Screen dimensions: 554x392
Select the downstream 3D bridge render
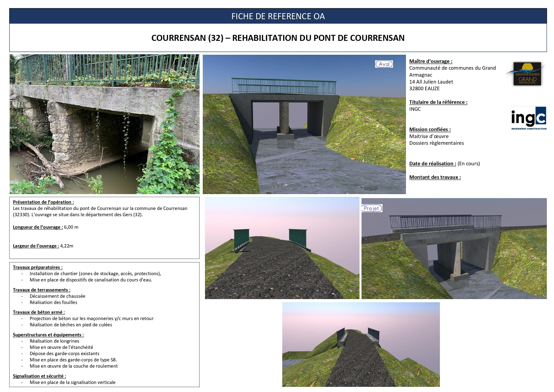[304, 124]
